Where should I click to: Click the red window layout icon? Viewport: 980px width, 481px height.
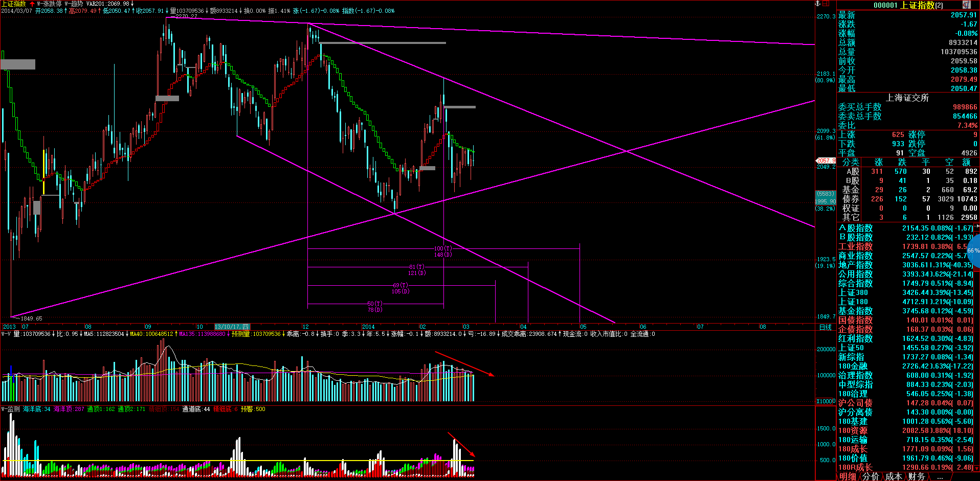pyautogui.click(x=826, y=4)
